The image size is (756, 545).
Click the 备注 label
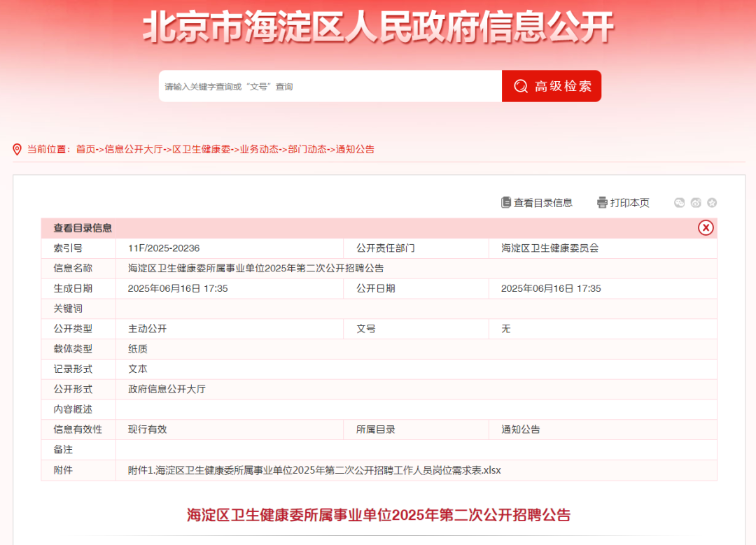point(63,450)
